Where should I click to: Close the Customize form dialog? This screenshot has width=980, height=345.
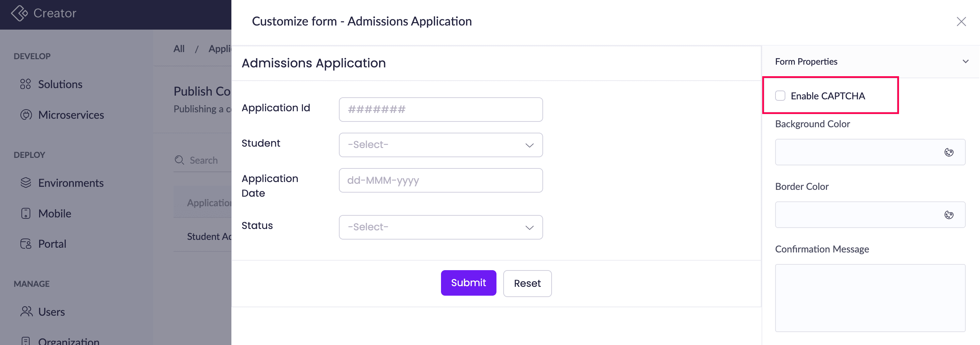pyautogui.click(x=961, y=22)
